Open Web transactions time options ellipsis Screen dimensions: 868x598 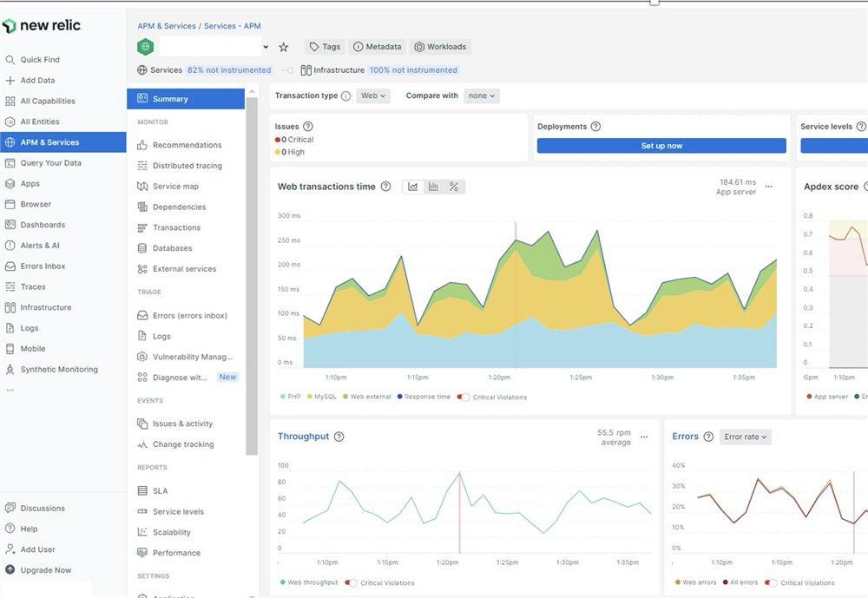click(768, 187)
